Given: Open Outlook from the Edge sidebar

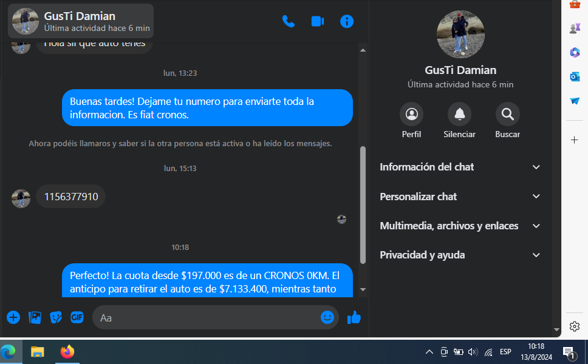Looking at the screenshot, I should pyautogui.click(x=575, y=77).
